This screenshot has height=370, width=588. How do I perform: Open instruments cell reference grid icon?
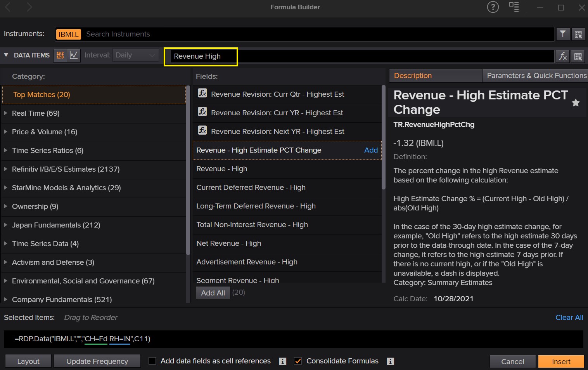578,34
